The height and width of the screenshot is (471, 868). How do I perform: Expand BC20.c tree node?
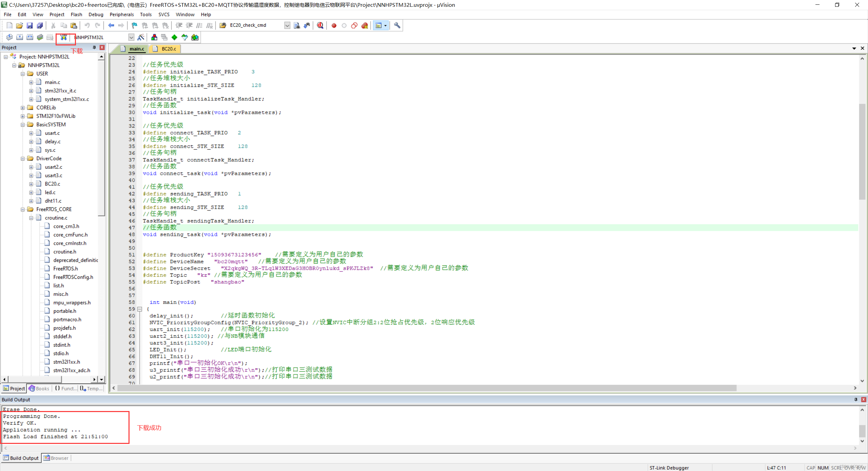pyautogui.click(x=31, y=184)
